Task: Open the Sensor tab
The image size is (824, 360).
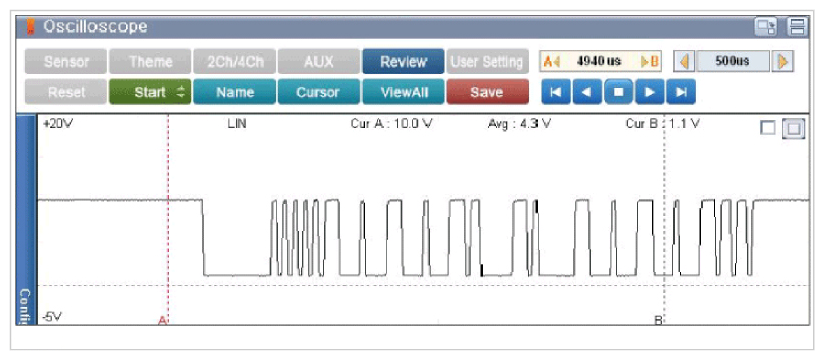Action: pyautogui.click(x=66, y=61)
